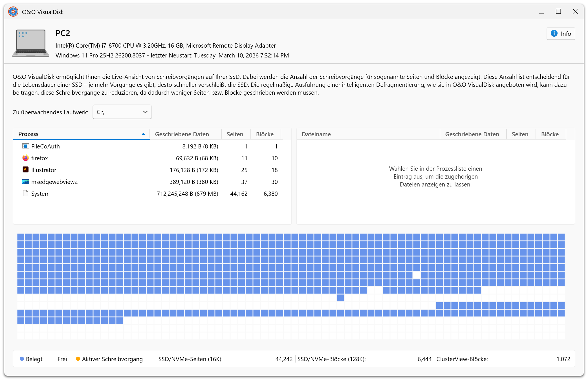Viewport: 588px width, 380px height.
Task: Click the Illustrator Ai icon
Action: (25, 170)
